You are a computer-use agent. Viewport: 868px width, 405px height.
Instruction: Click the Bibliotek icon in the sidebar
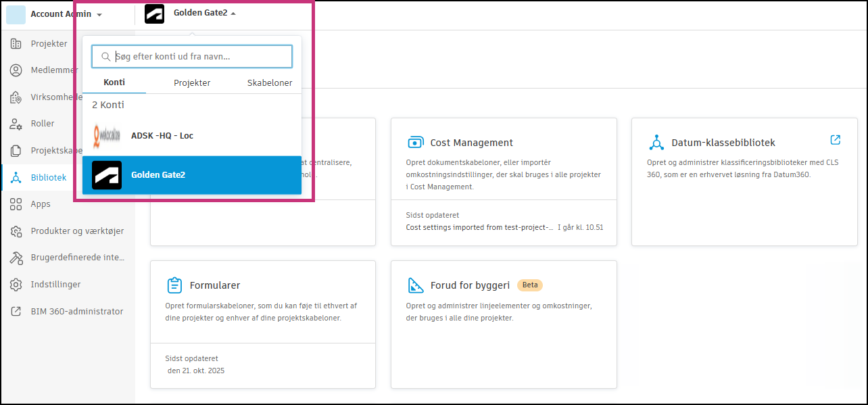(15, 177)
